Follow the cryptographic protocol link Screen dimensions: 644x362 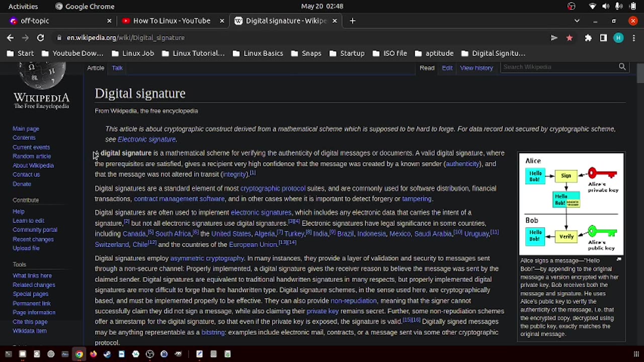tap(273, 189)
